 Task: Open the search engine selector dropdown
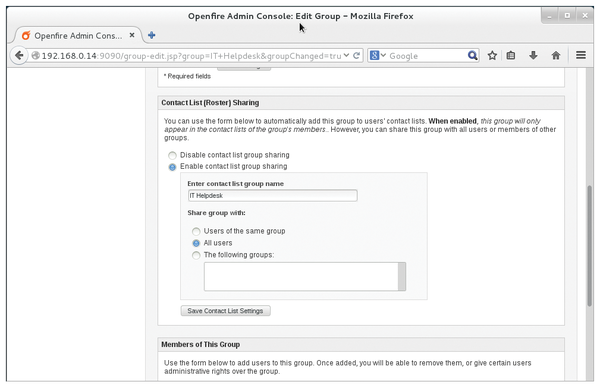pyautogui.click(x=378, y=55)
